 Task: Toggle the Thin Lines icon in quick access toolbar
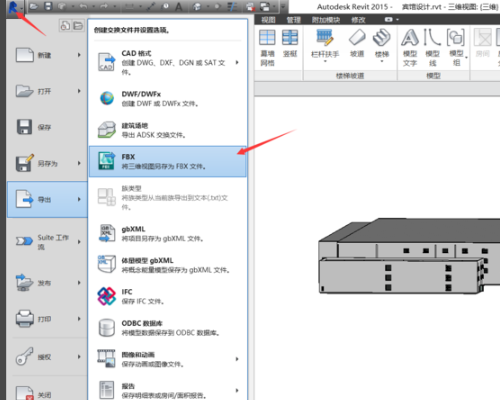tap(231, 7)
